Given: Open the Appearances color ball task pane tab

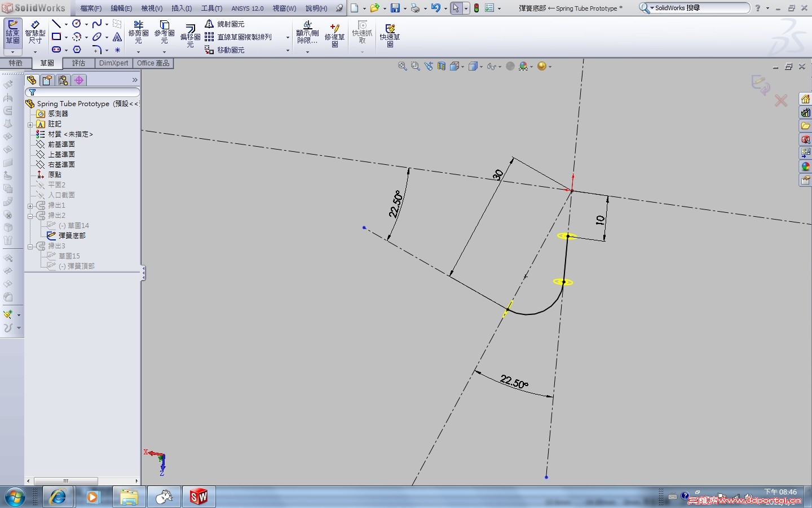Looking at the screenshot, I should (805, 167).
